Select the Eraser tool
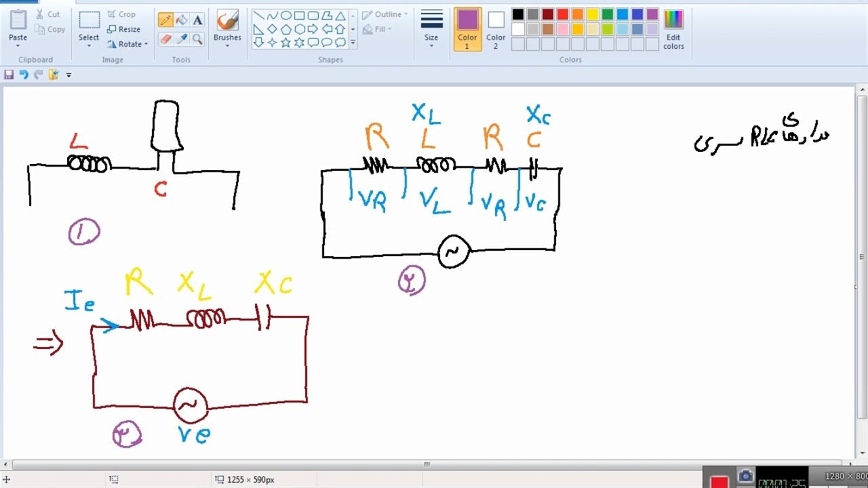The image size is (868, 488). tap(165, 39)
